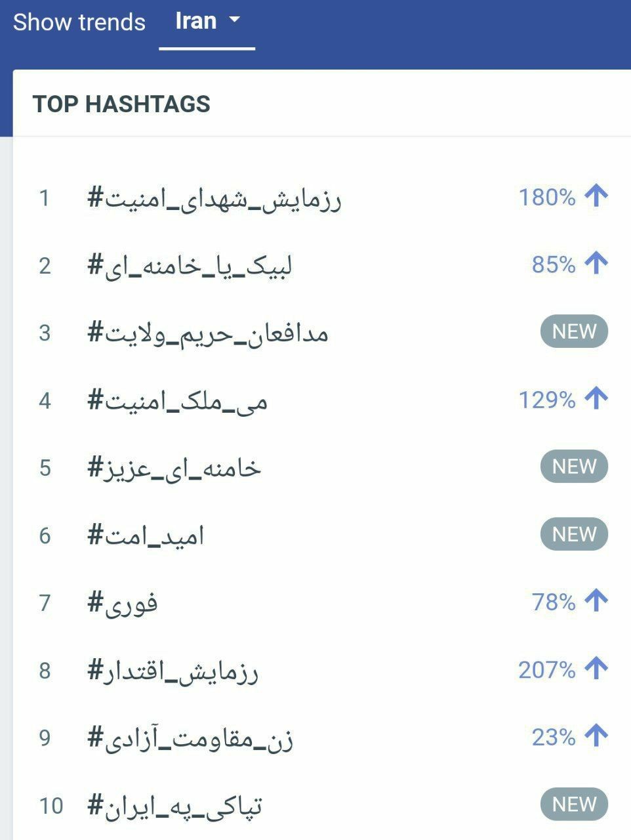Click the Show trends label
Viewport: 631px width, 840px height.
click(x=79, y=22)
